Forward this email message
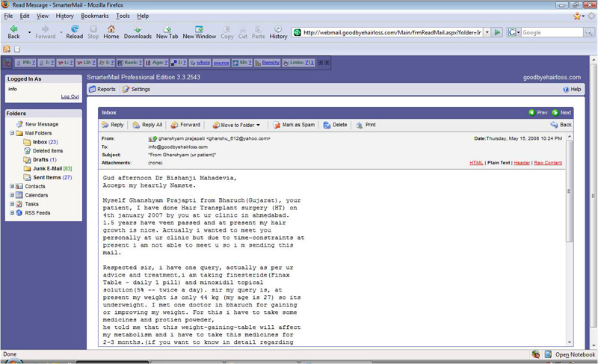The width and height of the screenshot is (598, 364). 185,125
